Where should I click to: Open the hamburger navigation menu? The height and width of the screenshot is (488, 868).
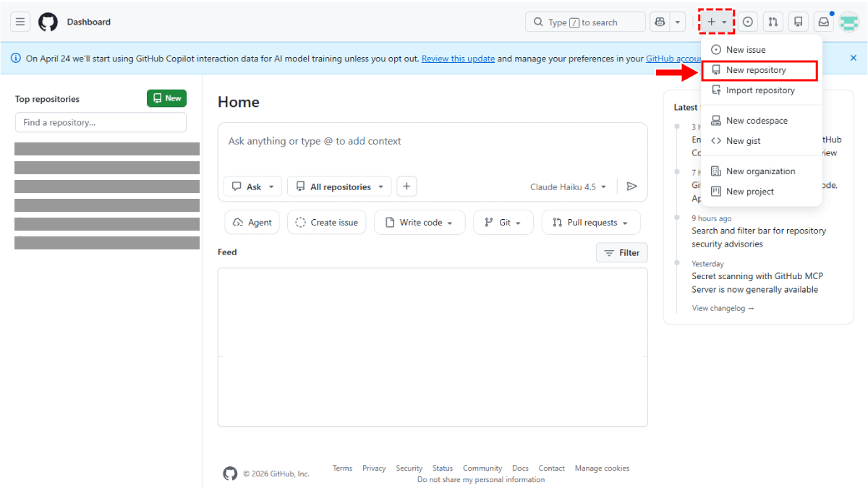pos(20,22)
